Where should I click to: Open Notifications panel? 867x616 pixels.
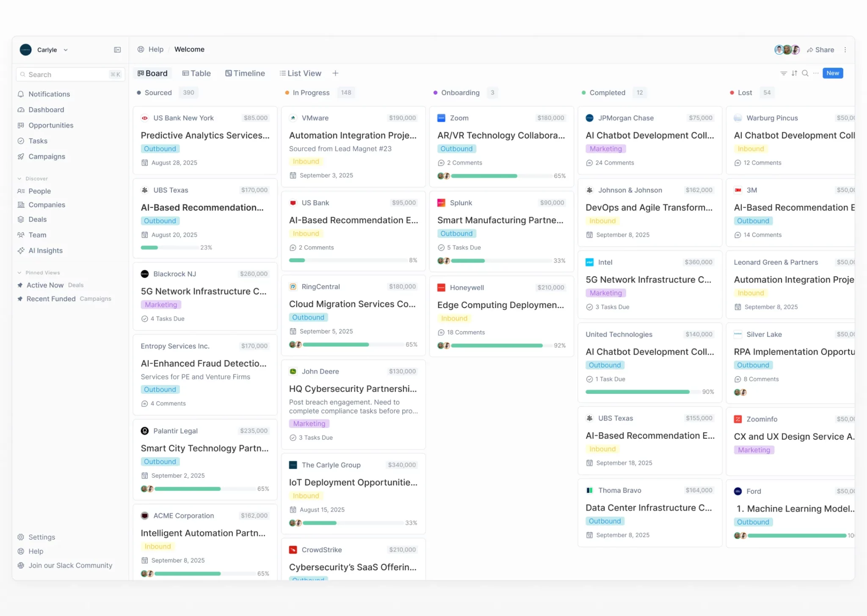tap(49, 93)
